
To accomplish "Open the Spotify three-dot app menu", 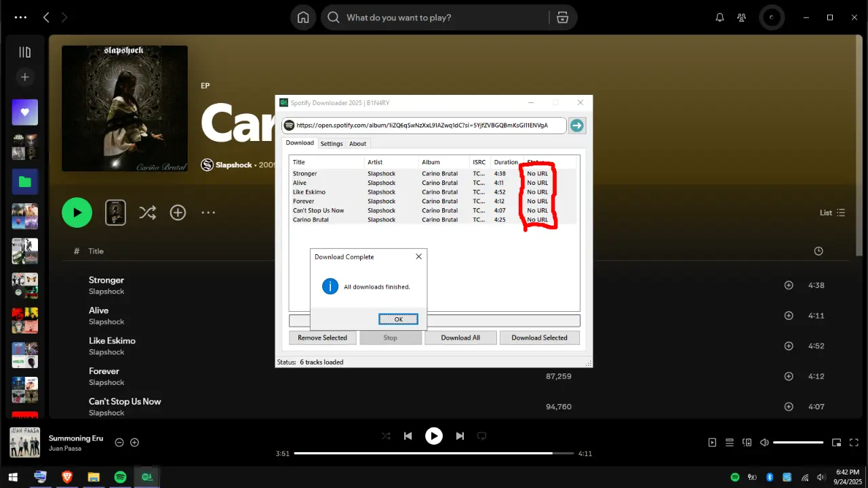I will [20, 18].
